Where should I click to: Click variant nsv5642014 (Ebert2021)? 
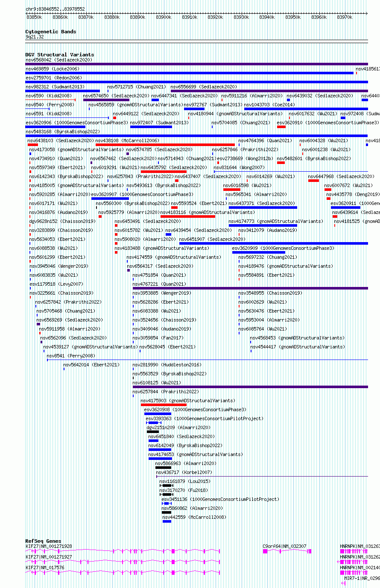[91, 365]
